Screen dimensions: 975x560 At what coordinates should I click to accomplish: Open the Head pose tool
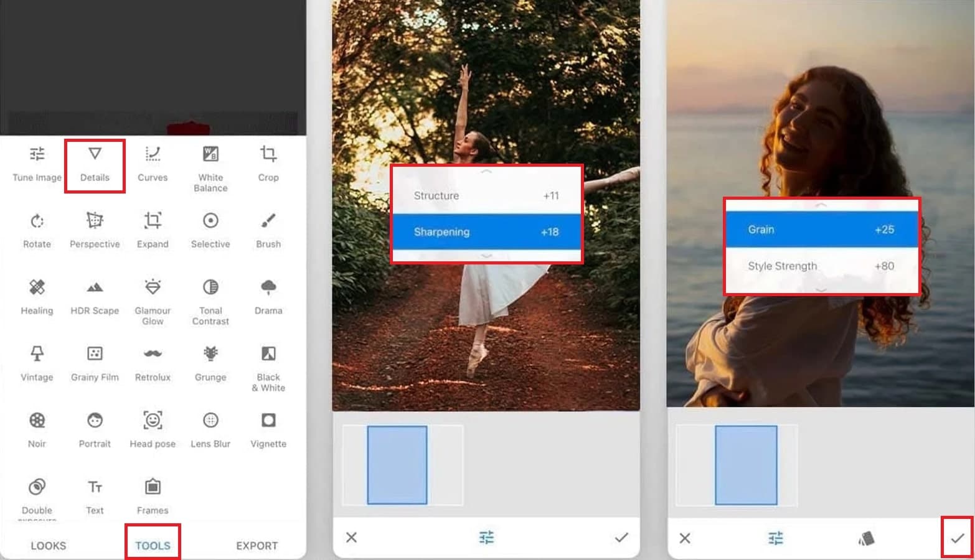[153, 430]
